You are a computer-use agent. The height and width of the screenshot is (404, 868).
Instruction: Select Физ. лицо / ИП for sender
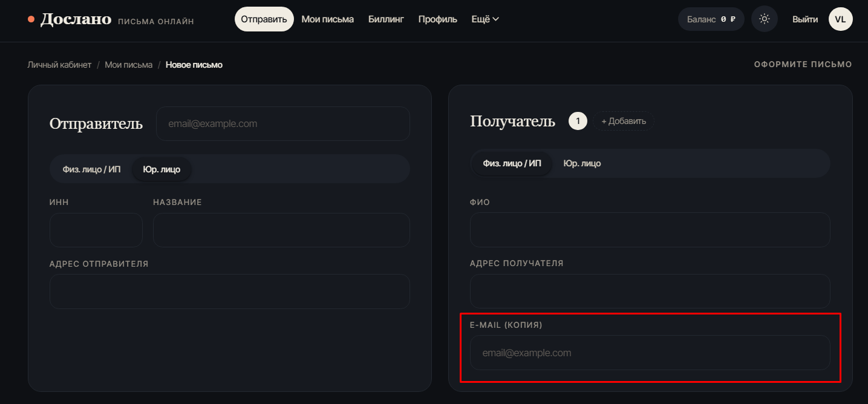[91, 169]
